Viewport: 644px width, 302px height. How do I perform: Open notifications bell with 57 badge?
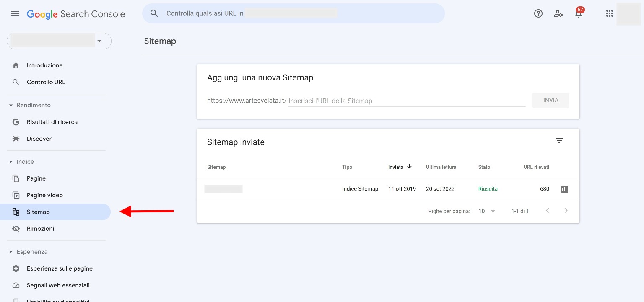pos(579,13)
